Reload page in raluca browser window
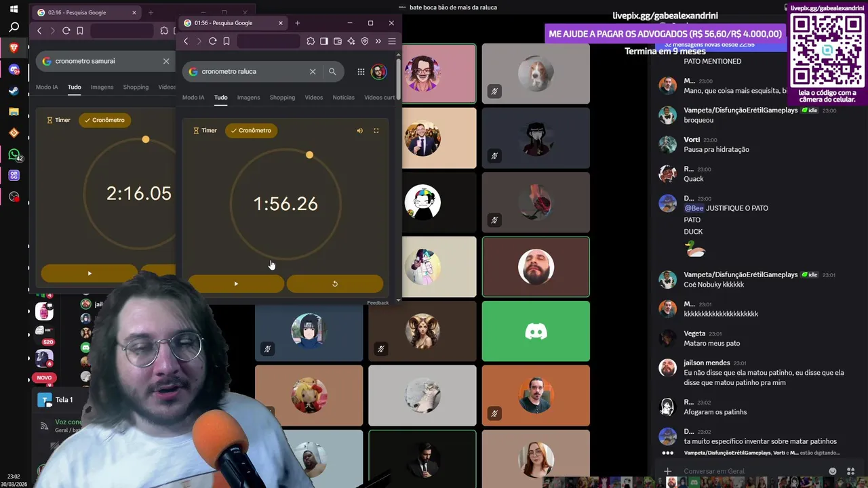The width and height of the screenshot is (868, 488). pyautogui.click(x=212, y=41)
